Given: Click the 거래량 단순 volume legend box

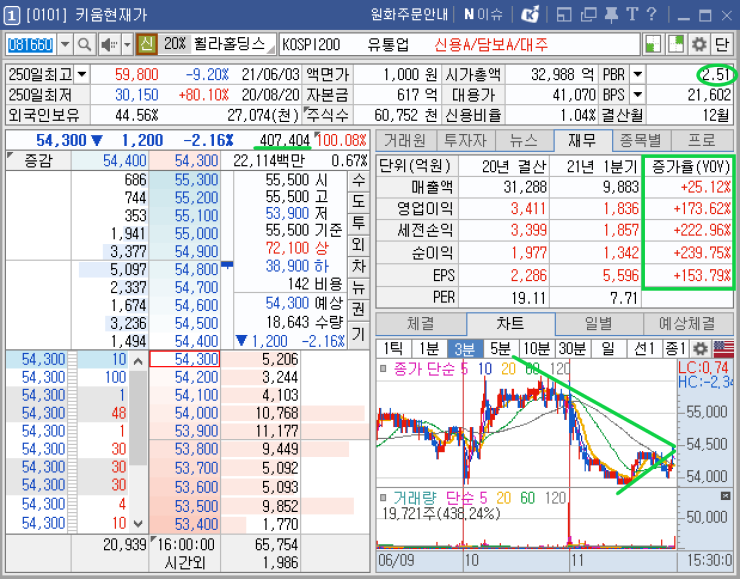Looking at the screenshot, I should pos(383,497).
